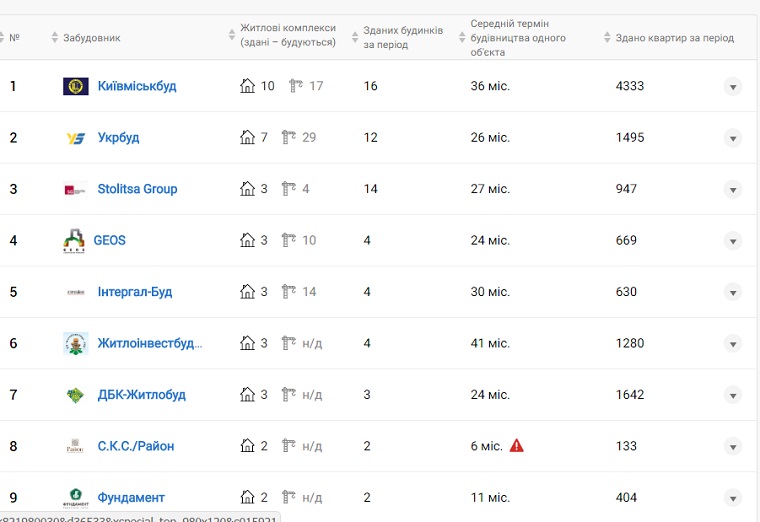Click the red warning triangle beside 6 міс.
The width and height of the screenshot is (760, 522).
[x=517, y=445]
